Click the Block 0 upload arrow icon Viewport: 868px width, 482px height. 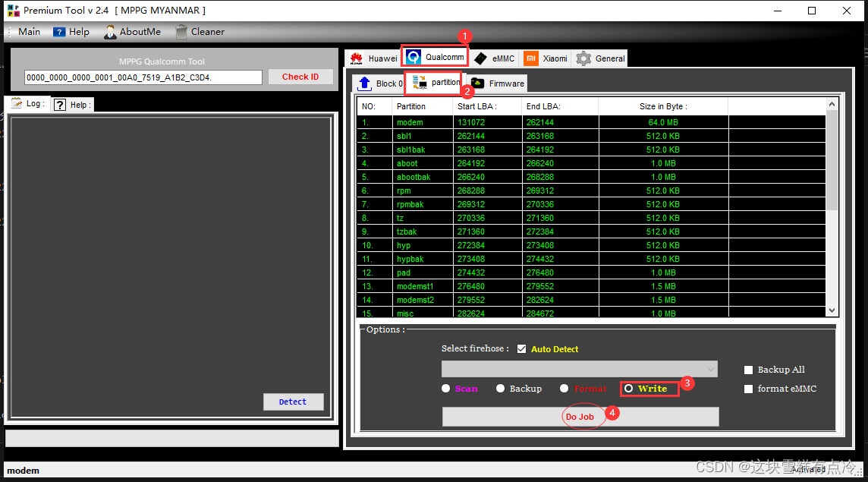[364, 83]
